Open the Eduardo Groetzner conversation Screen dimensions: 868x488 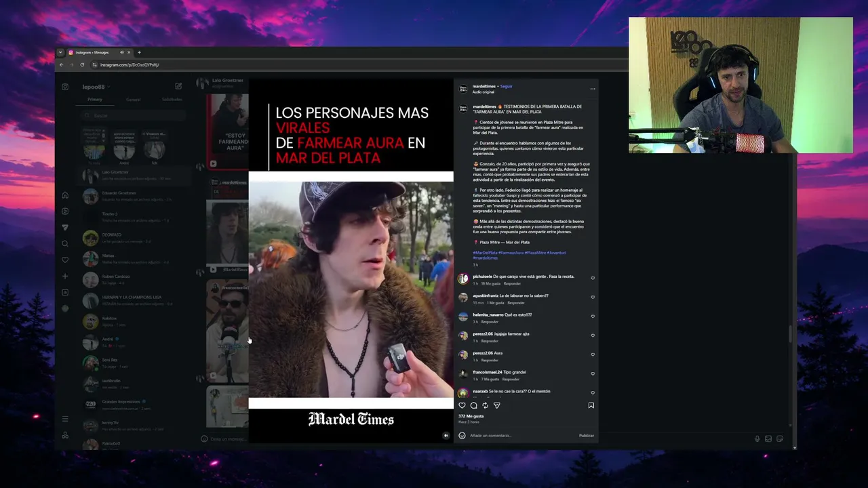[x=134, y=196]
